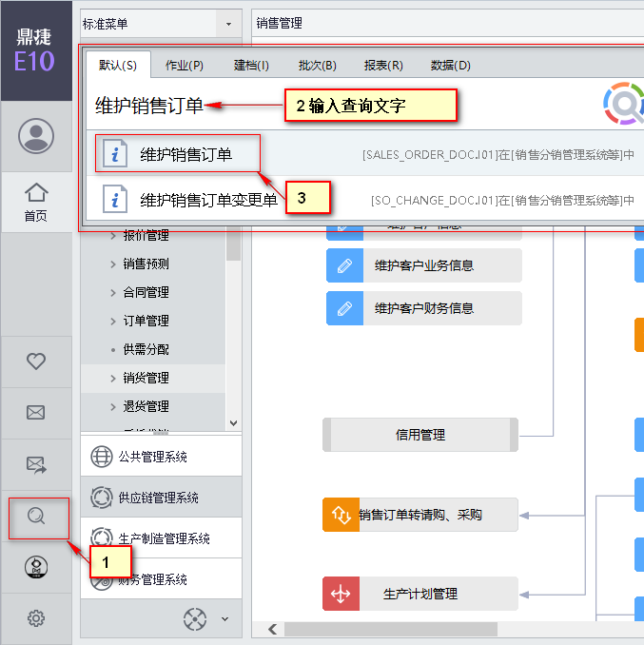
Task: Select 维护销售订单 search result
Action: click(185, 154)
